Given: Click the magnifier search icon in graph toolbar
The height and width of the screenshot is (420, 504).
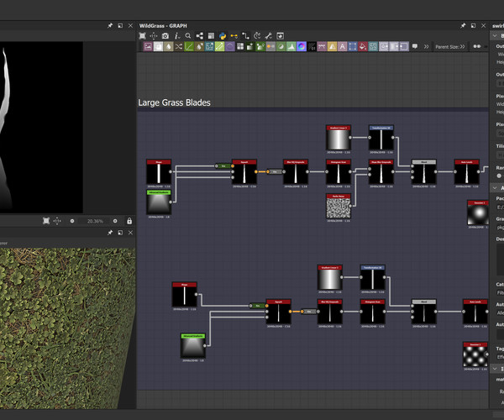Looking at the screenshot, I should tap(187, 36).
